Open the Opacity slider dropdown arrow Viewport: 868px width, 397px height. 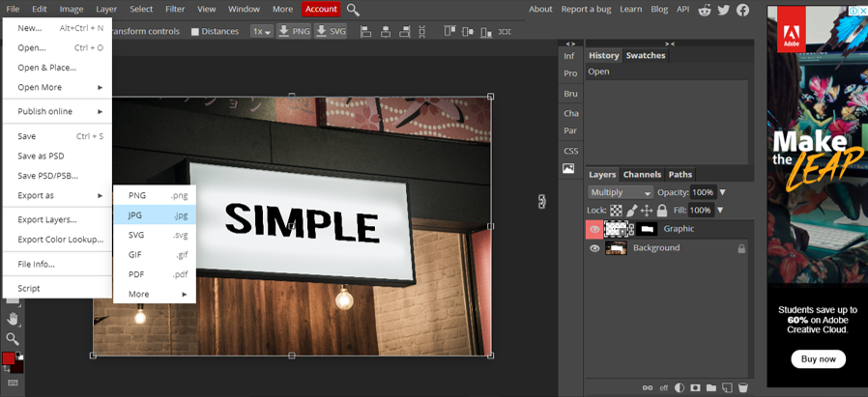tap(722, 192)
